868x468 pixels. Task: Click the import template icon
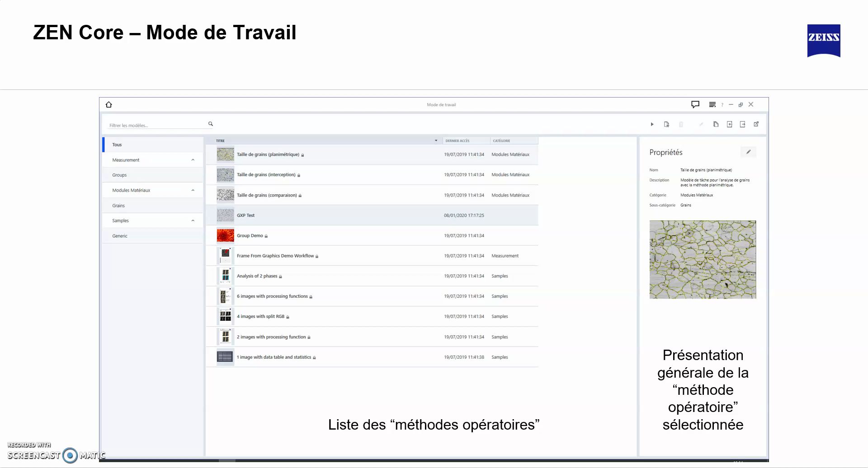pyautogui.click(x=729, y=124)
